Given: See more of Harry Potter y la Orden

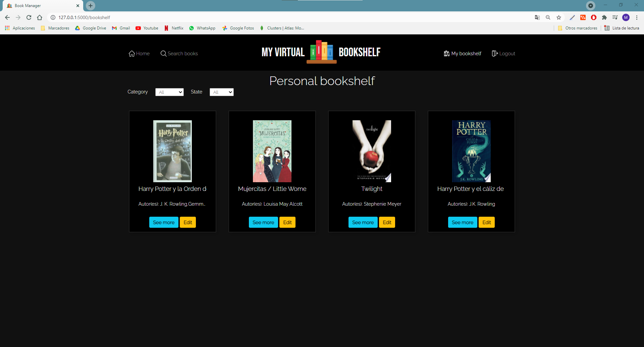Looking at the screenshot, I should pos(164,222).
